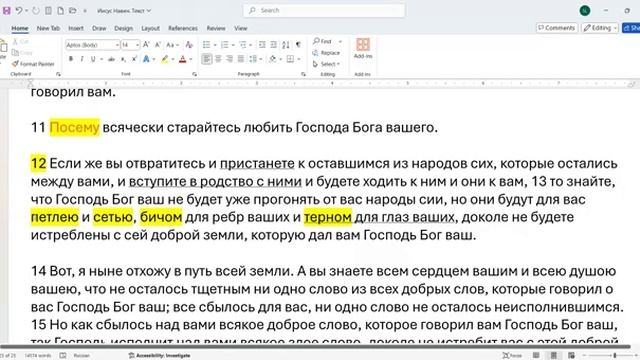Open the Draw ribbon tab
Image resolution: width=640 pixels, height=360 pixels.
[99, 28]
